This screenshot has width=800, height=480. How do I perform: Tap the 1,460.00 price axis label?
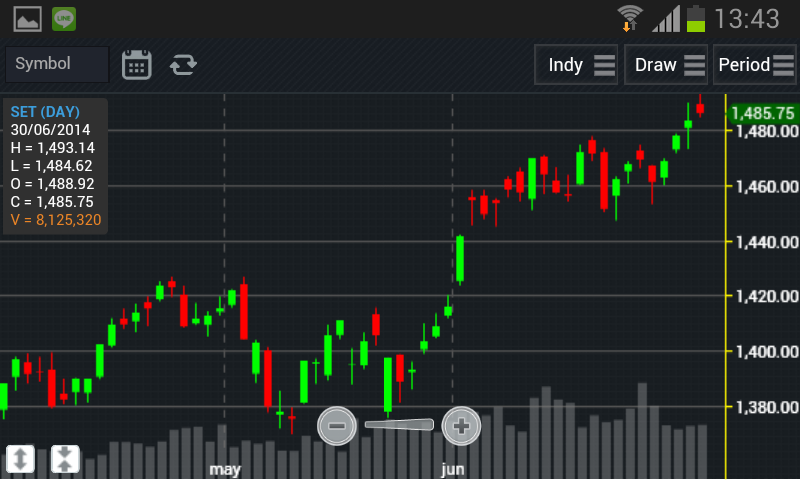(x=767, y=187)
